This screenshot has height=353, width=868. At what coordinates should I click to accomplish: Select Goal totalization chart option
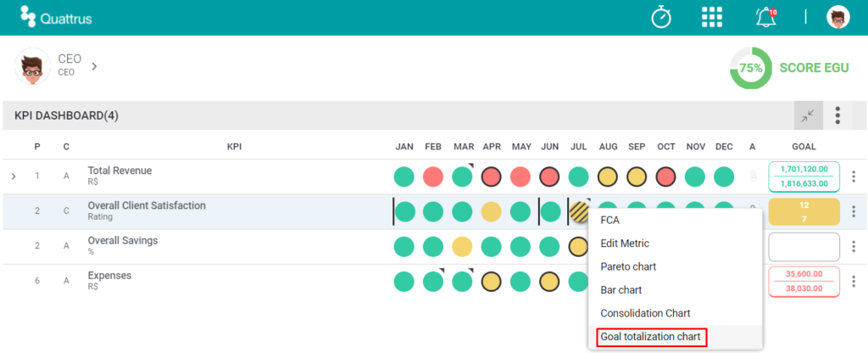(650, 336)
